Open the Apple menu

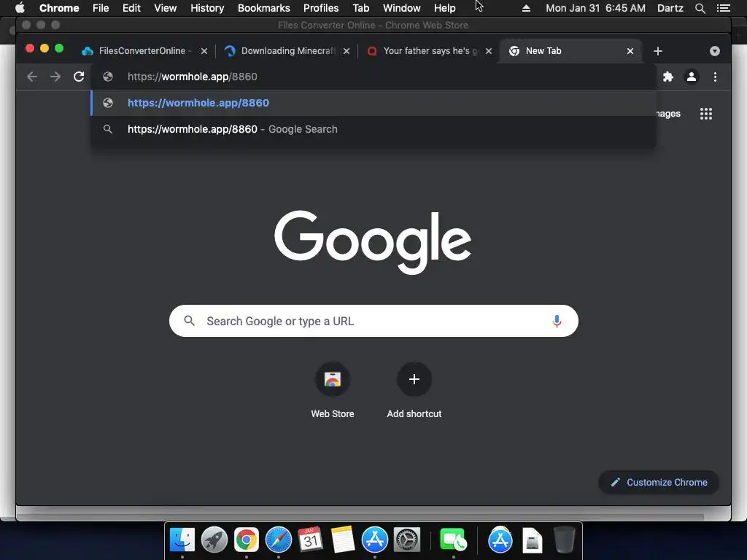pyautogui.click(x=20, y=8)
